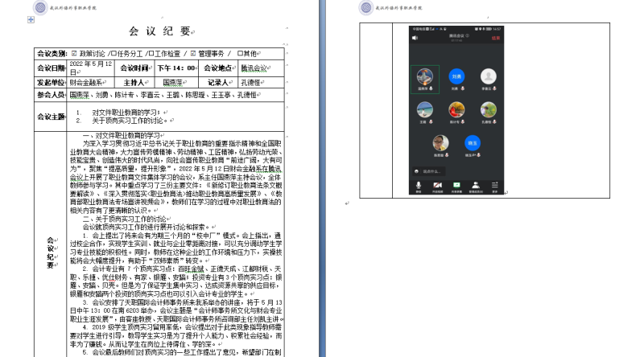Image resolution: width=644 pixels, height=357 pixels.
Task: Click the 会议纪要 document title
Action: pyautogui.click(x=161, y=31)
